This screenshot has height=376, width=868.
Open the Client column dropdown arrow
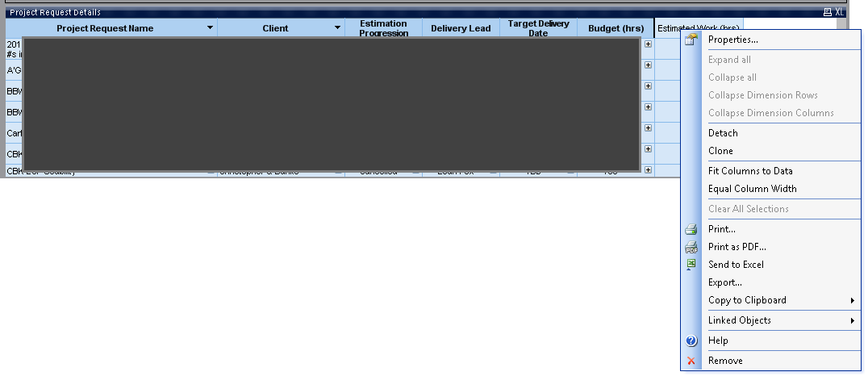pos(337,27)
